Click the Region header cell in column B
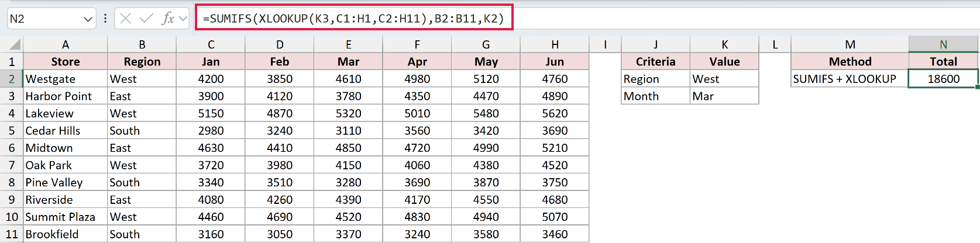The width and height of the screenshot is (980, 243). [x=142, y=62]
